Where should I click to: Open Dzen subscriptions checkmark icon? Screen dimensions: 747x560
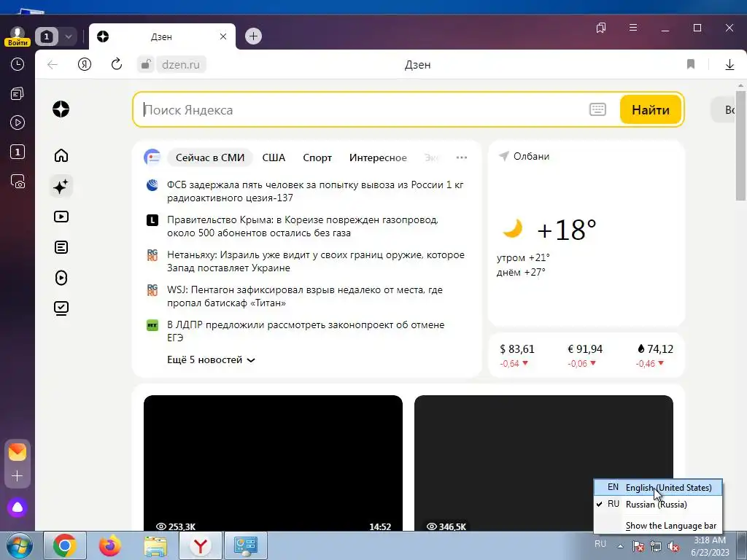point(61,308)
